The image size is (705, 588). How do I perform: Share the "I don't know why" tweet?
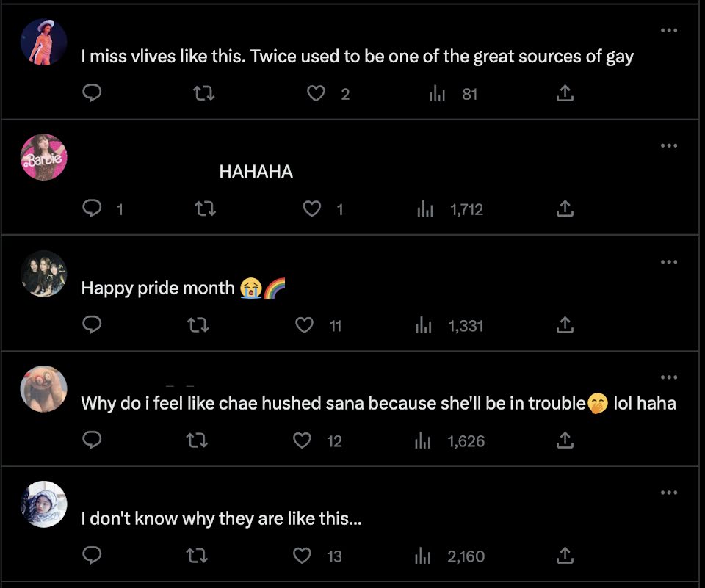coord(565,556)
